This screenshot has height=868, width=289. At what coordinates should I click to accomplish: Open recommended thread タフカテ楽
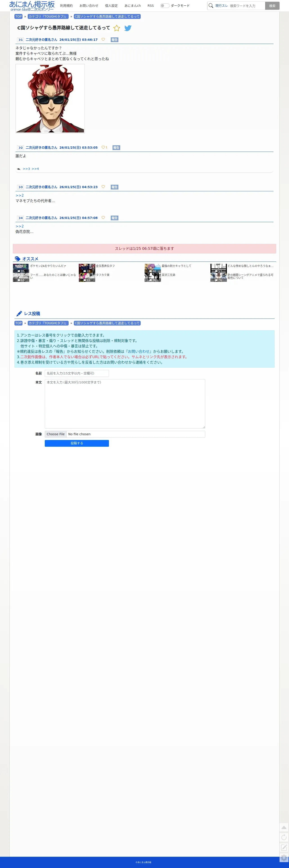102,275
